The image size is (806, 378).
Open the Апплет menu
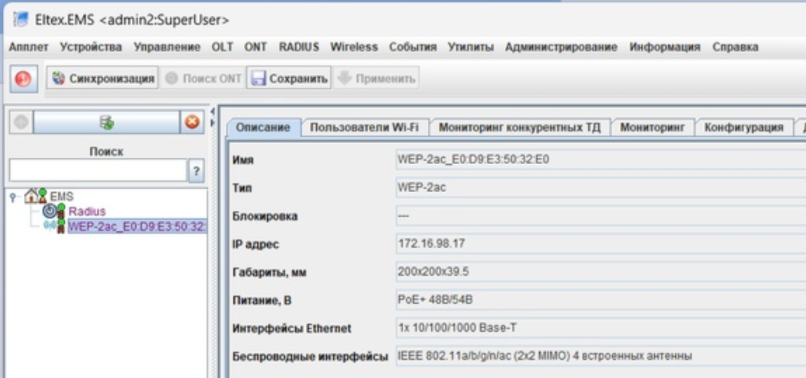(x=28, y=47)
